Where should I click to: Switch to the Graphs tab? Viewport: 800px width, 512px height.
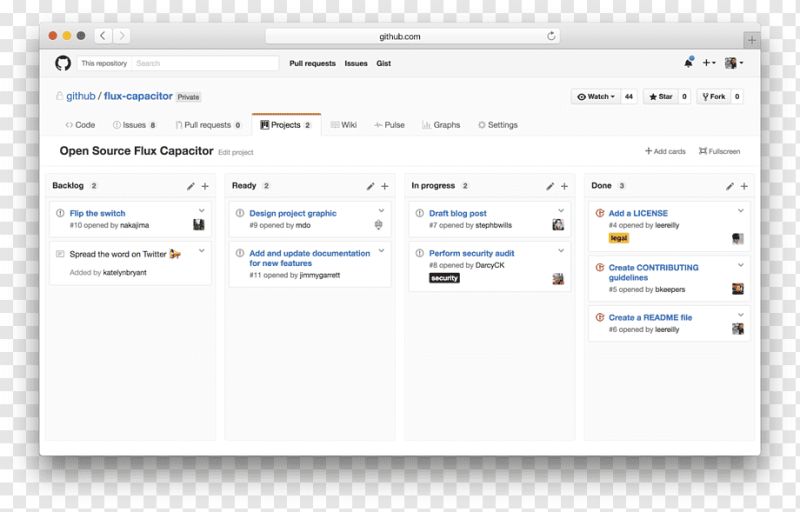coord(441,125)
